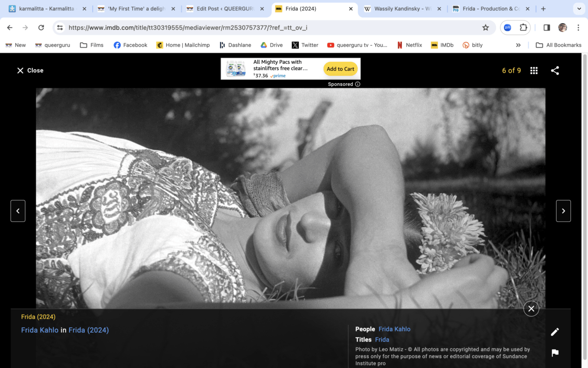Screen dimensions: 588x368
Task: Open the photo gallery grid view
Action: [x=534, y=71]
